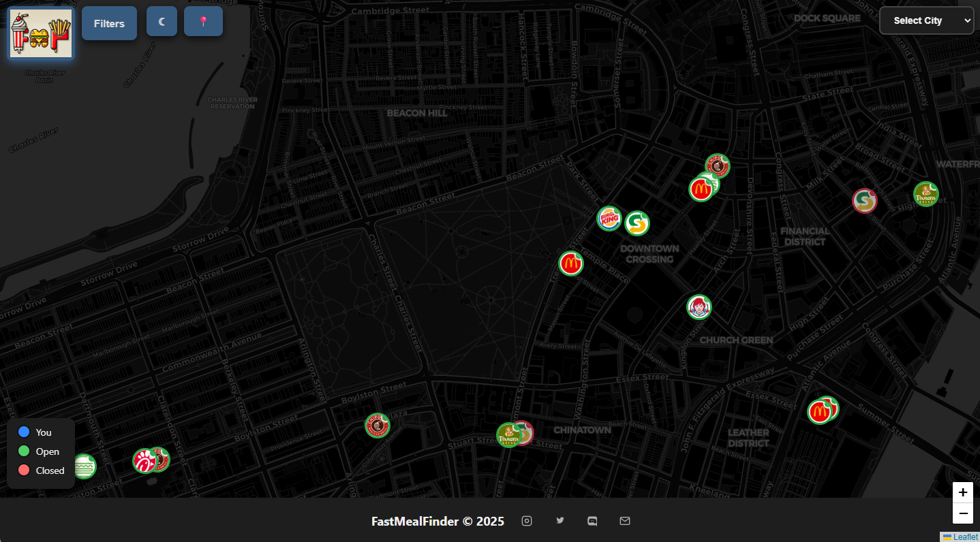Click the LEATHER DISTRICT map label
The image size is (980, 542).
pos(748,438)
